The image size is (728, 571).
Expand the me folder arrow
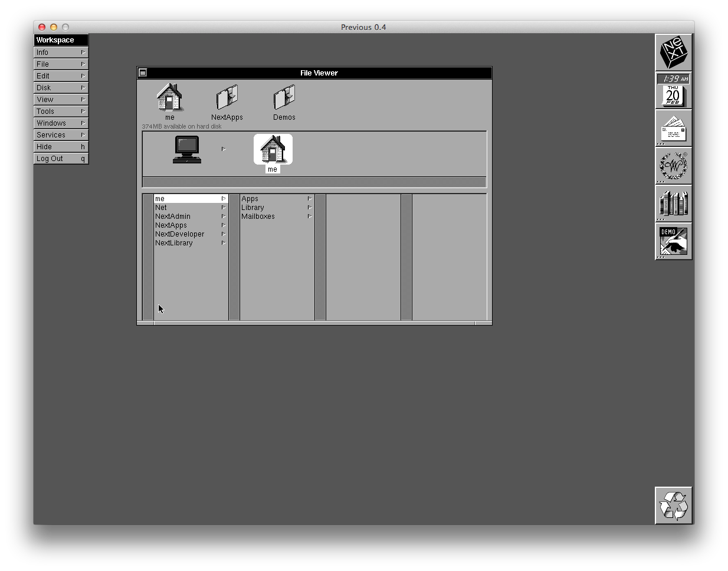pos(224,199)
